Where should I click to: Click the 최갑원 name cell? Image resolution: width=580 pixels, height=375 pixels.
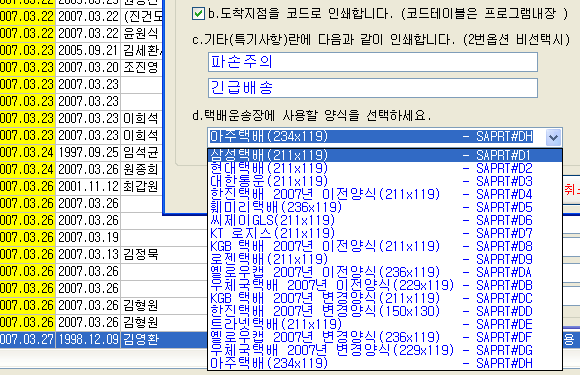(x=141, y=186)
